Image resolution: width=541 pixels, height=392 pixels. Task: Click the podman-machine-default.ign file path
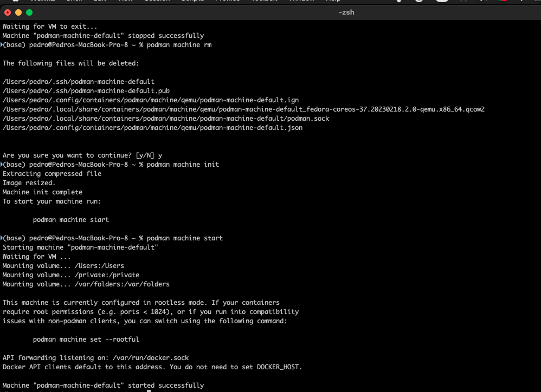coord(150,100)
